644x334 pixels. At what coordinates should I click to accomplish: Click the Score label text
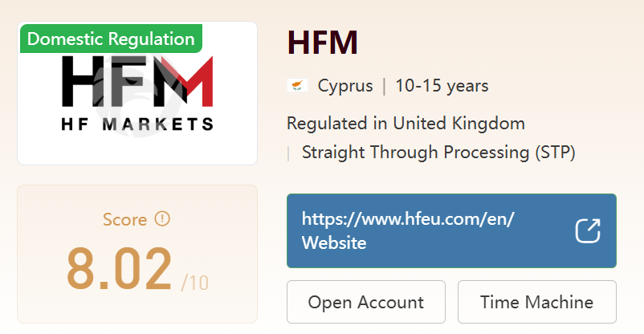pos(124,220)
